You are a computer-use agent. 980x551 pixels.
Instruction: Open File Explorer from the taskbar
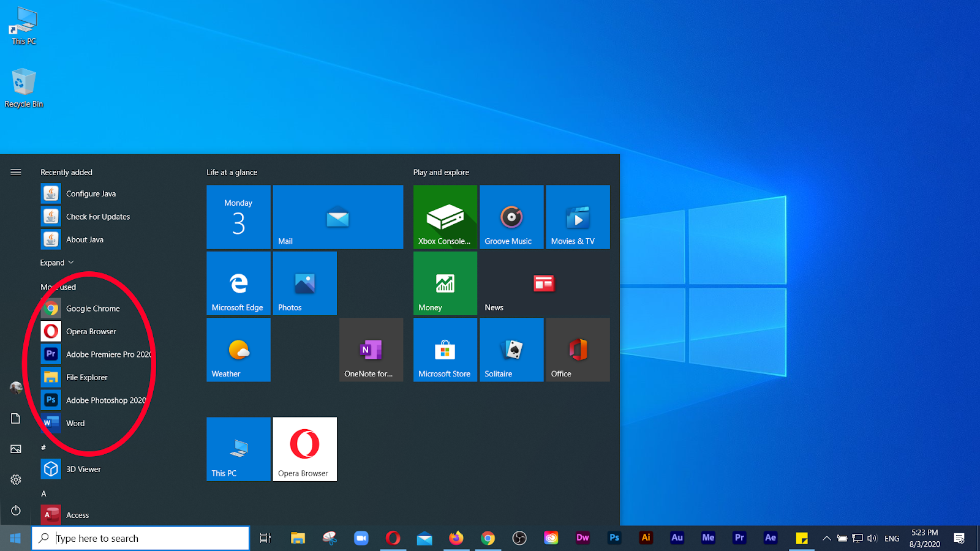pos(298,538)
